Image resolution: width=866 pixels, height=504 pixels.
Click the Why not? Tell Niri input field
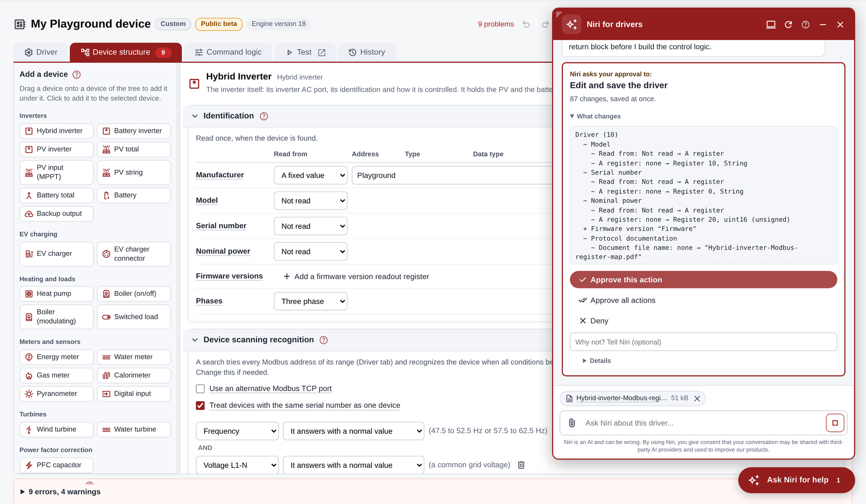(703, 342)
